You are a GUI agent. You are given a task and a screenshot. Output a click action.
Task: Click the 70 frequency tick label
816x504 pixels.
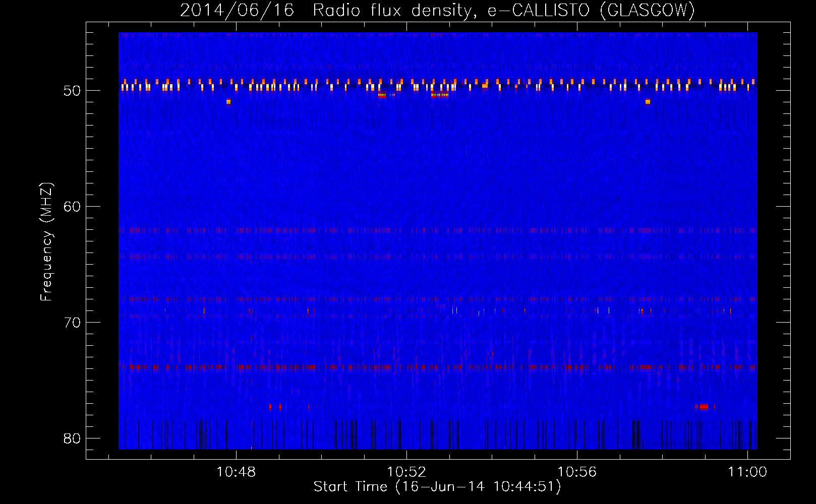click(72, 323)
